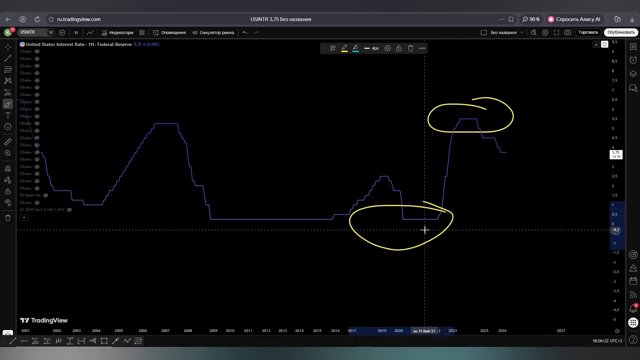Take a chart snapshot with camera icon

pyautogui.click(x=568, y=32)
